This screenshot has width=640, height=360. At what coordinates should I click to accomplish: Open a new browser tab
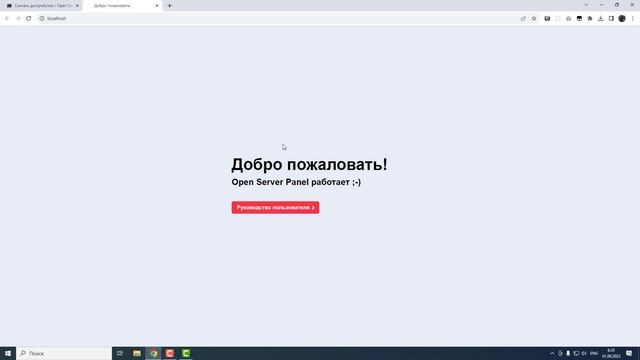[x=169, y=6]
